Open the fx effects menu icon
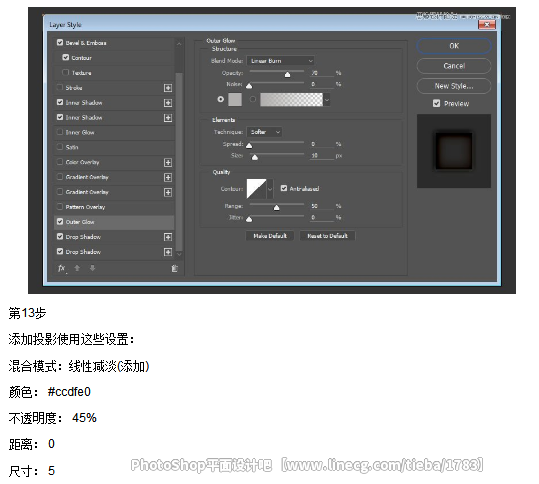This screenshot has width=539, height=484. tap(62, 268)
